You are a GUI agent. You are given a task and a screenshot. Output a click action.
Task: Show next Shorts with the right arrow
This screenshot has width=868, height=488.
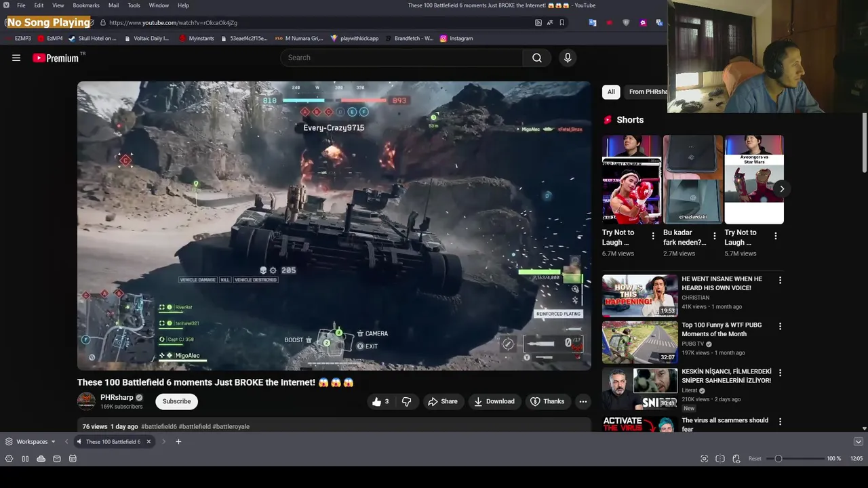(x=782, y=189)
